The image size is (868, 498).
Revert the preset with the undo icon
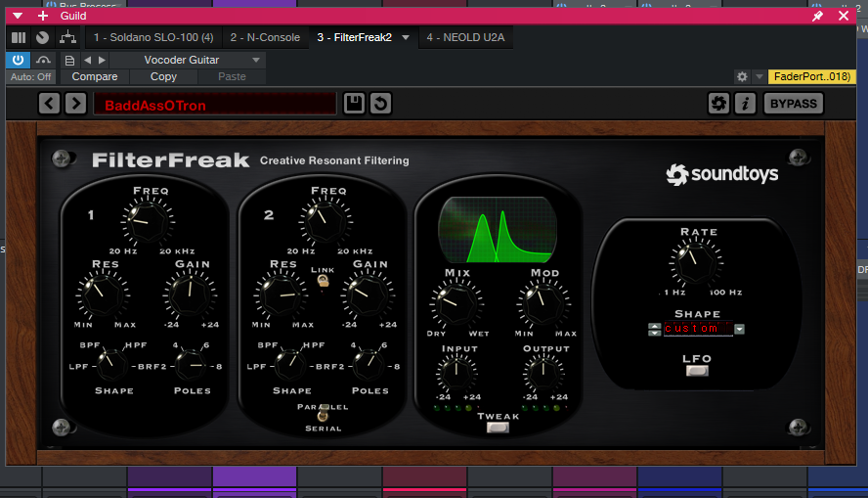380,104
